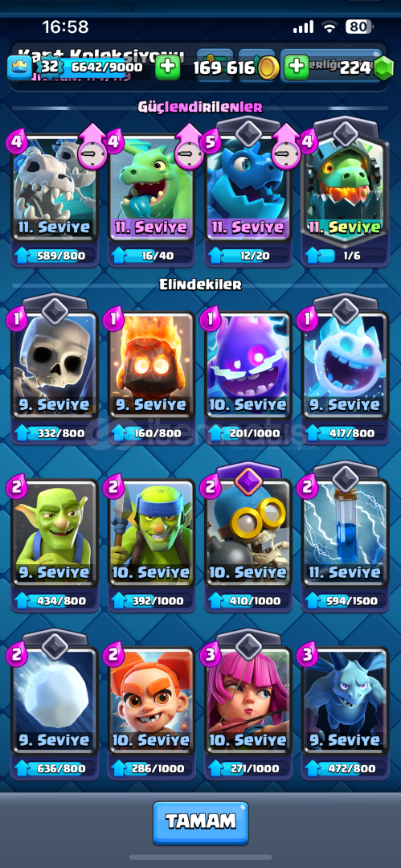The image size is (401, 868).
Task: Select the Electro Spirit card
Action: pos(248,376)
